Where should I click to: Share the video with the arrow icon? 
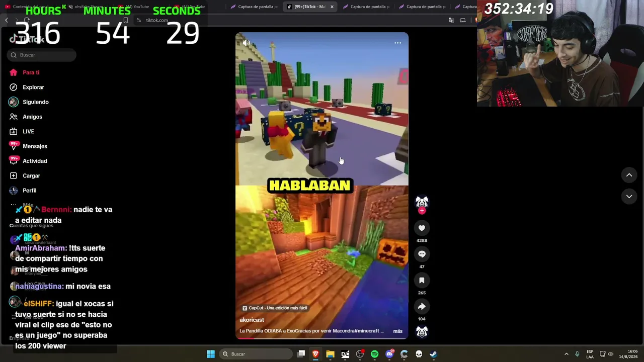422,307
